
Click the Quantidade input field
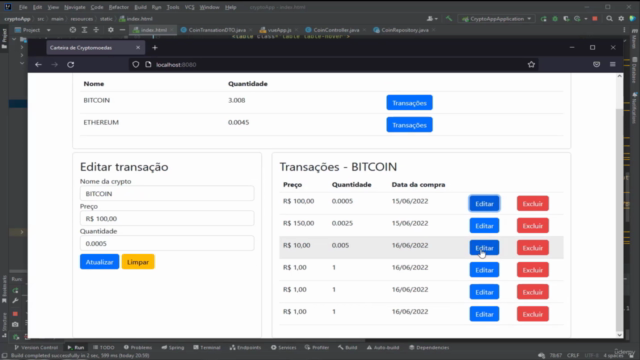click(167, 243)
